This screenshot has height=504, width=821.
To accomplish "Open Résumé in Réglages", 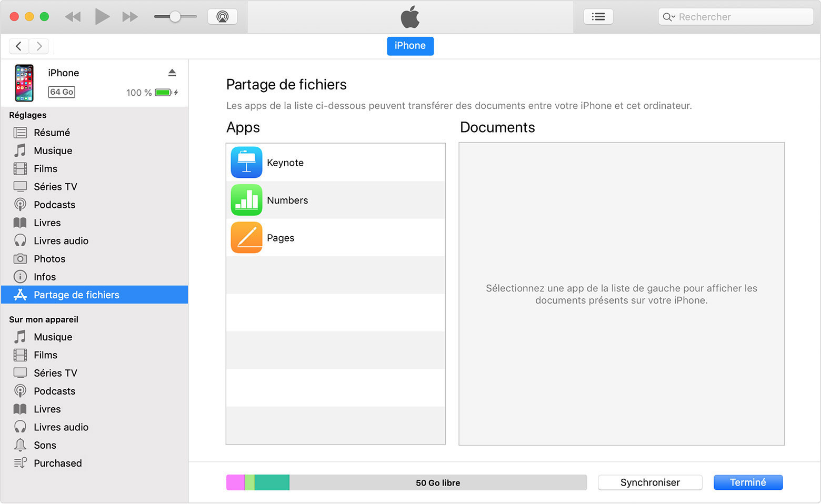I will 95,133.
